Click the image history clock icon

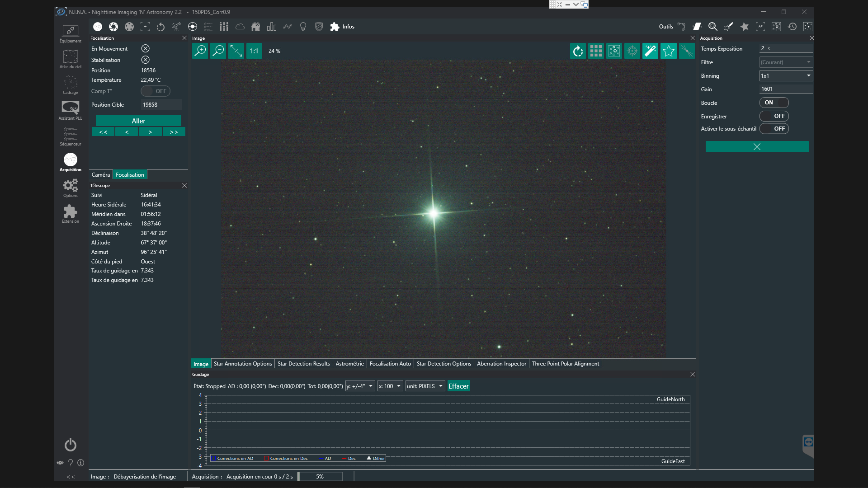792,27
